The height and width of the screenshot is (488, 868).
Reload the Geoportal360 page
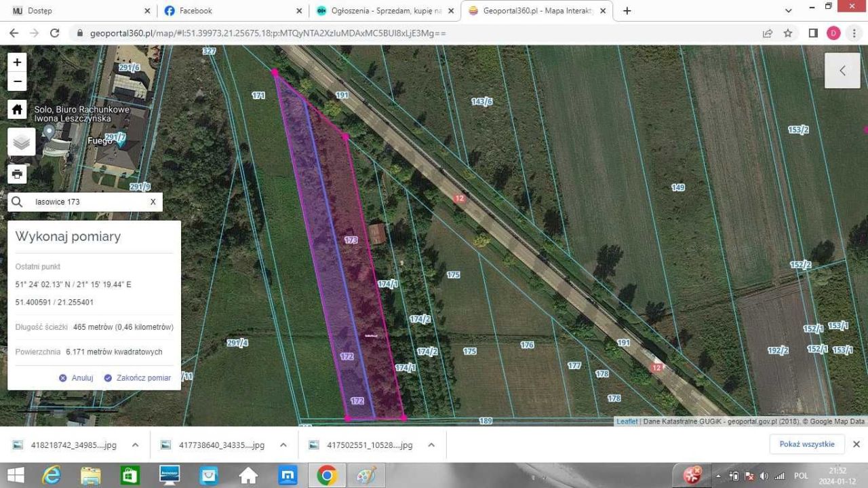click(55, 33)
